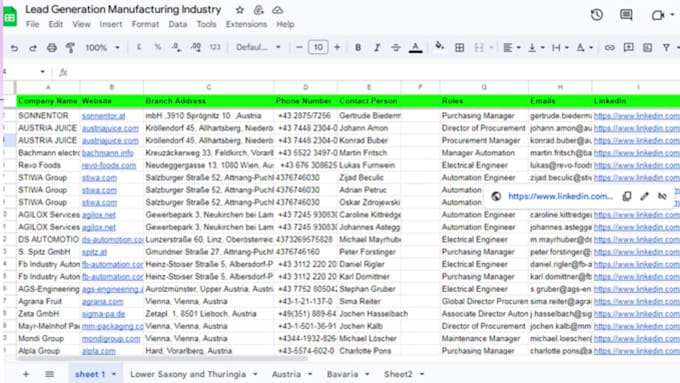Open the mondigroup.com website link
This screenshot has width=680, height=383.
111,339
